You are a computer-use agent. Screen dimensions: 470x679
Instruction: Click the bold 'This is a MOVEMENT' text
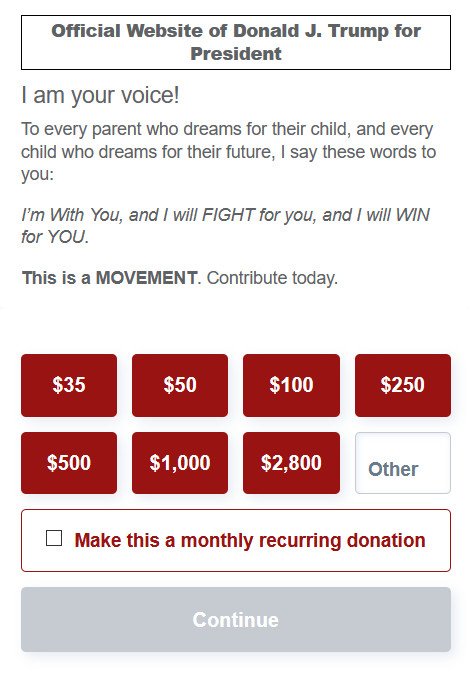110,278
